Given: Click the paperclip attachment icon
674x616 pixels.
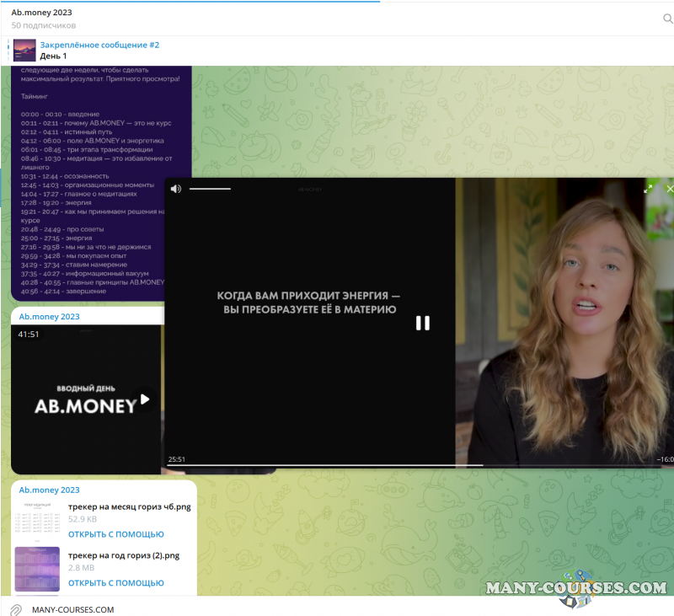Looking at the screenshot, I should click(x=15, y=609).
